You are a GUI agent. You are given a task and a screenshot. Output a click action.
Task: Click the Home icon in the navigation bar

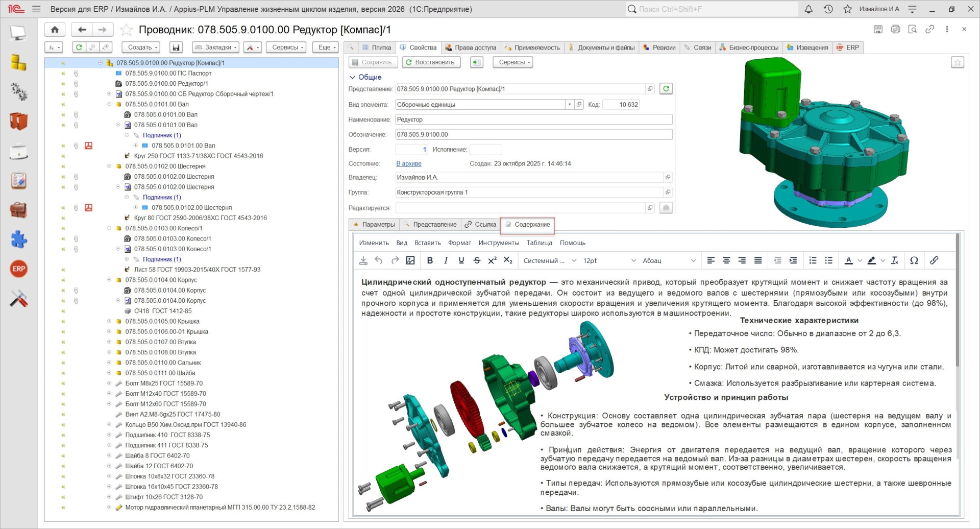pos(55,30)
